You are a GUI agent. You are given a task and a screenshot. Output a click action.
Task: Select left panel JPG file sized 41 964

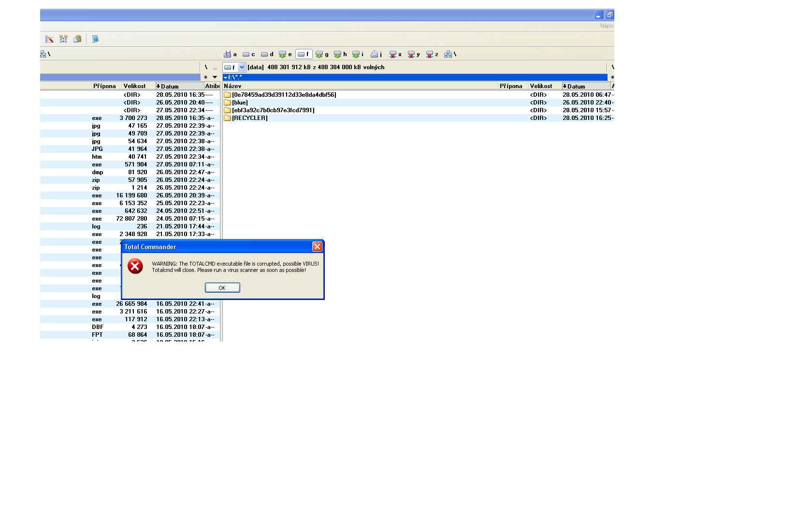(x=130, y=149)
